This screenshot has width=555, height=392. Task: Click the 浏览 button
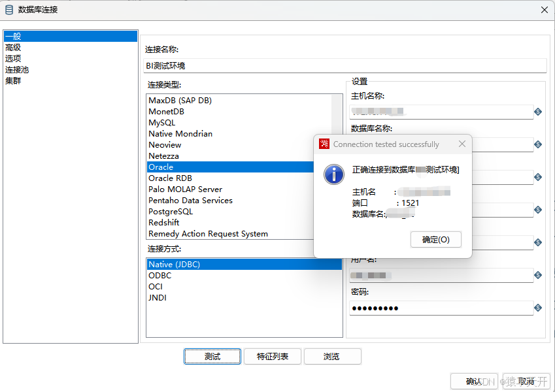click(x=332, y=356)
